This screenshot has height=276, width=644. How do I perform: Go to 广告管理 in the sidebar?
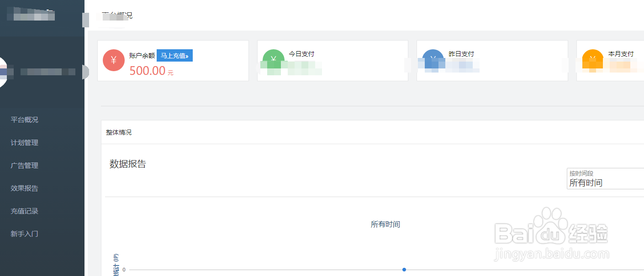pyautogui.click(x=25, y=166)
